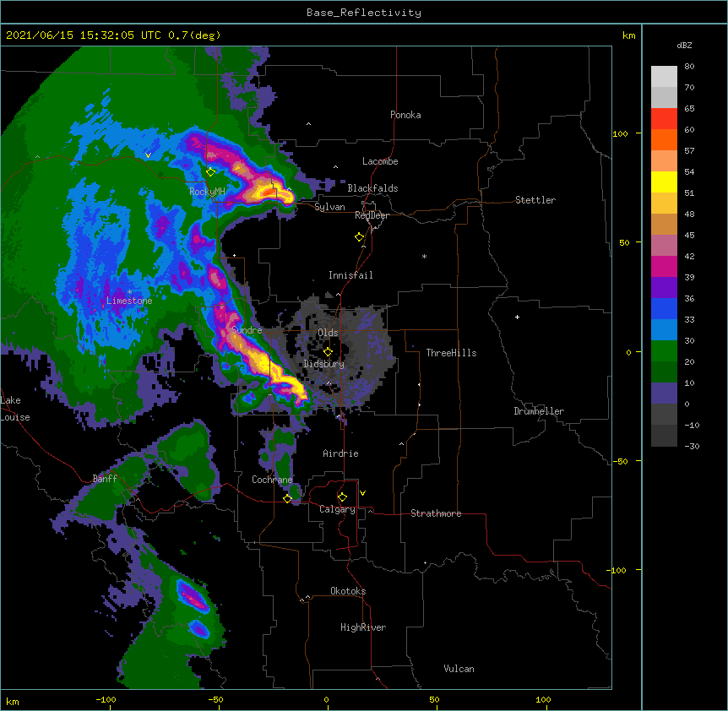The height and width of the screenshot is (711, 728).
Task: Click the 54 dBZ yellow color swatch
Action: click(664, 182)
